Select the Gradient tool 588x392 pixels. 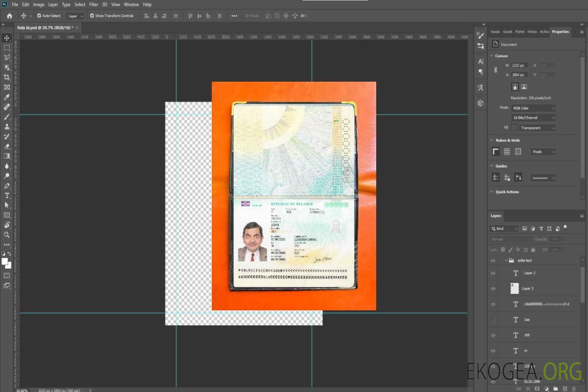coord(7,156)
